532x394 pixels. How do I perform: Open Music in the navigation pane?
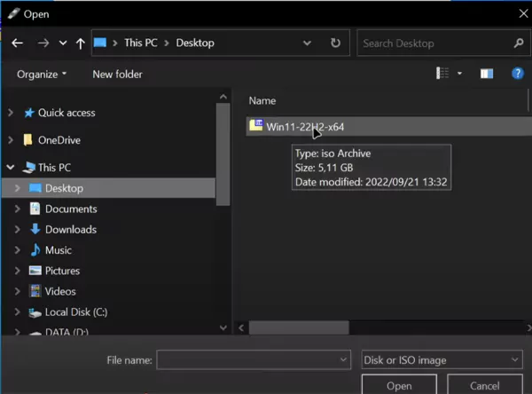(59, 250)
